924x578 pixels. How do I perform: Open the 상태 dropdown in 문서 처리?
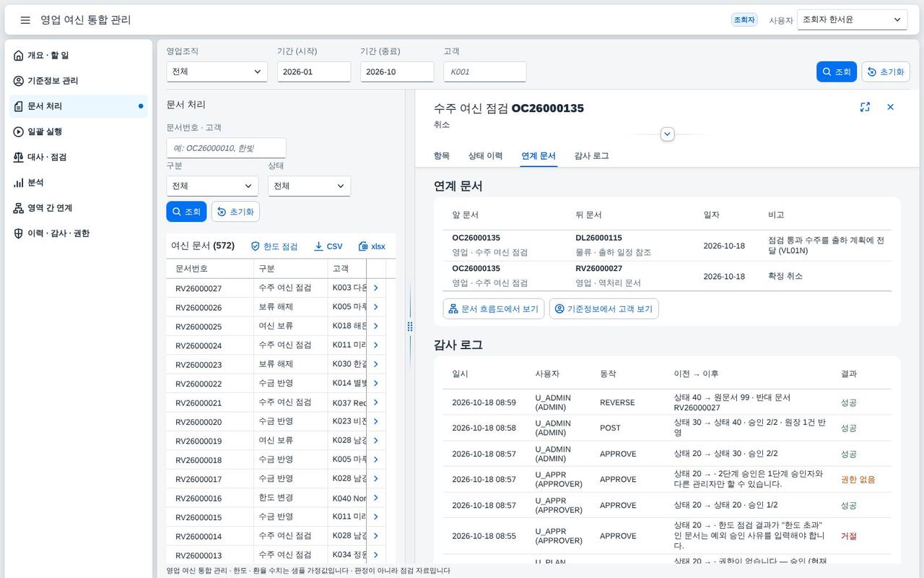point(309,186)
